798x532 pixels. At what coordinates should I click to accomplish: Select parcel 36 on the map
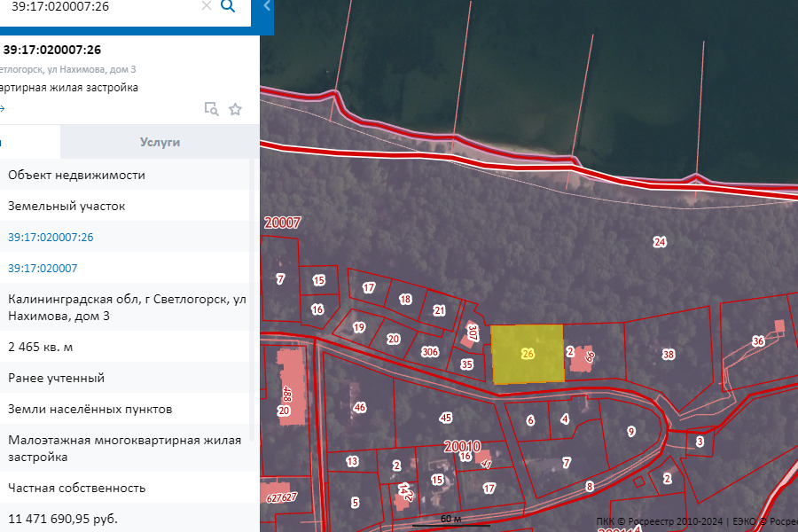pyautogui.click(x=757, y=341)
